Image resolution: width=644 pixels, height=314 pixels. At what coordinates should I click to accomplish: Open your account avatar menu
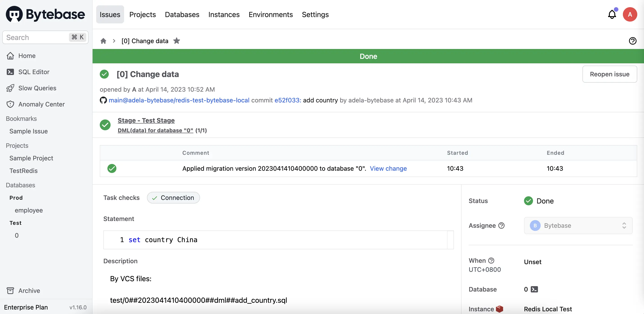tap(630, 14)
